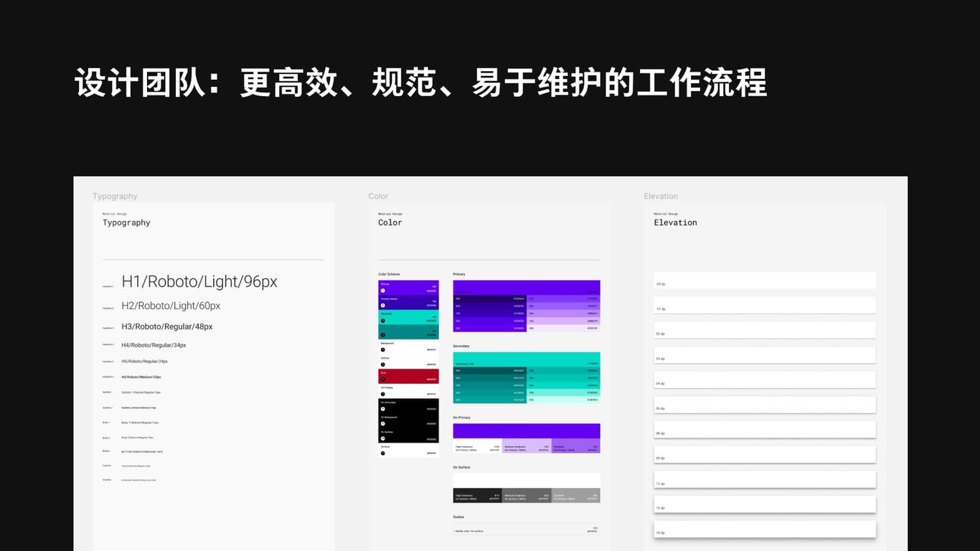This screenshot has width=980, height=551.
Task: Select the 00 dp elevation card
Action: coord(765,281)
